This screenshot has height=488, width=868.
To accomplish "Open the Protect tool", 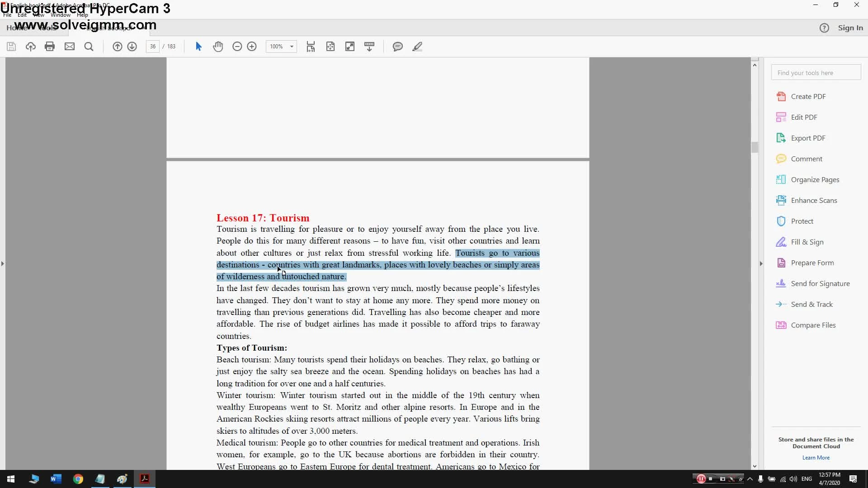I will point(795,221).
